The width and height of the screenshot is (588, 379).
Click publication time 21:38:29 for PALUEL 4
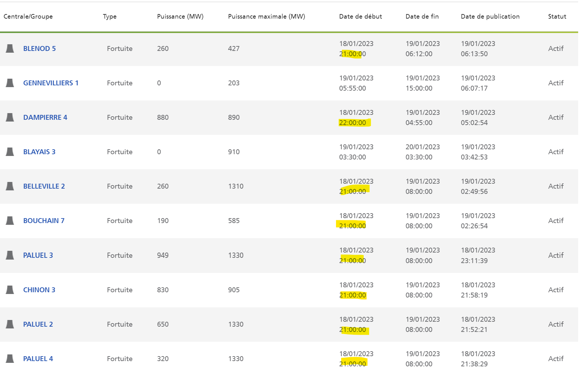click(474, 364)
